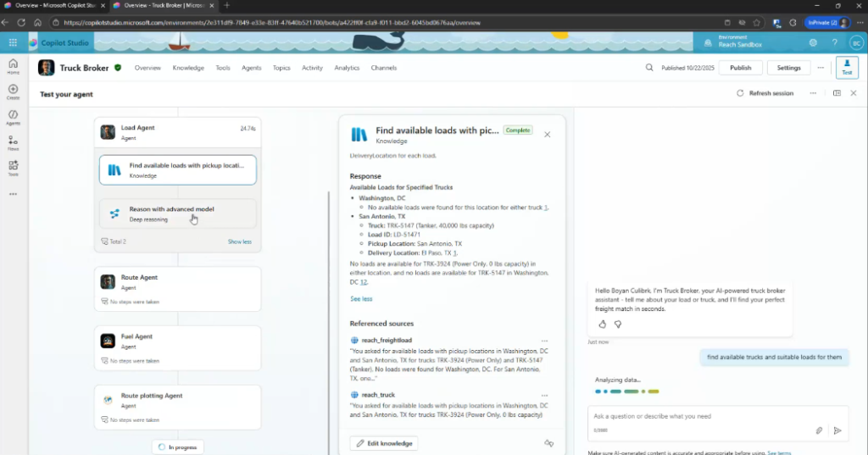This screenshot has height=455, width=868.
Task: Switch to the Analytics tab
Action: coord(347,68)
